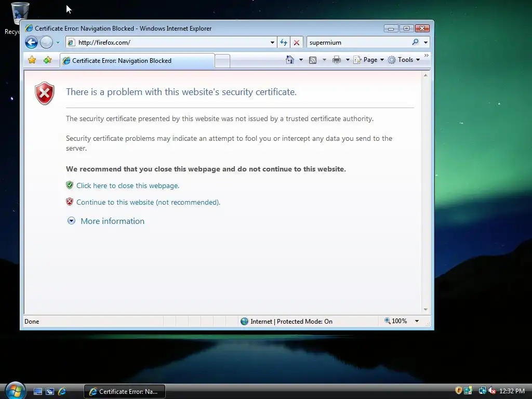Viewport: 532px width, 399px height.
Task: Open the Tools menu
Action: tap(404, 60)
